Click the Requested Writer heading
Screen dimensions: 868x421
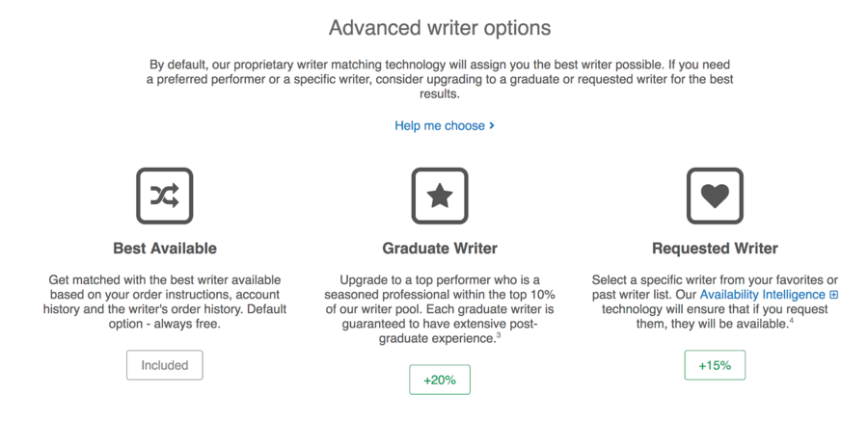[x=715, y=249]
